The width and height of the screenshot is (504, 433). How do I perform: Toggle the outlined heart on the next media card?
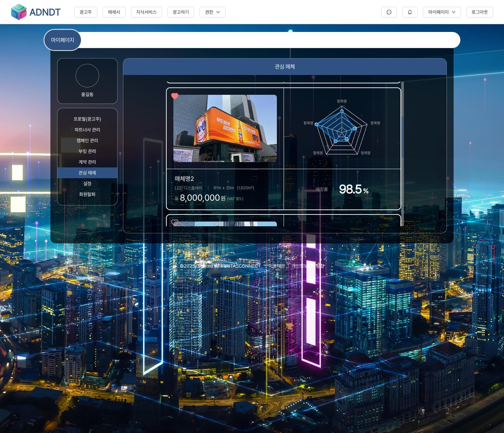[x=175, y=223]
